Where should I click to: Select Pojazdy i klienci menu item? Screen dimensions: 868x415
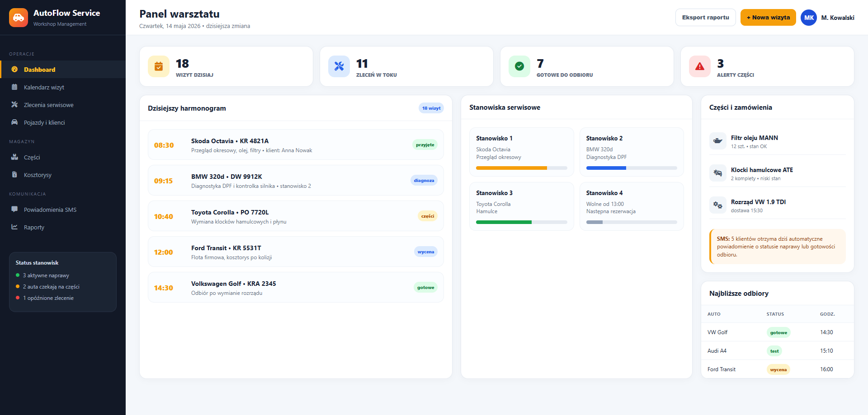coord(63,122)
